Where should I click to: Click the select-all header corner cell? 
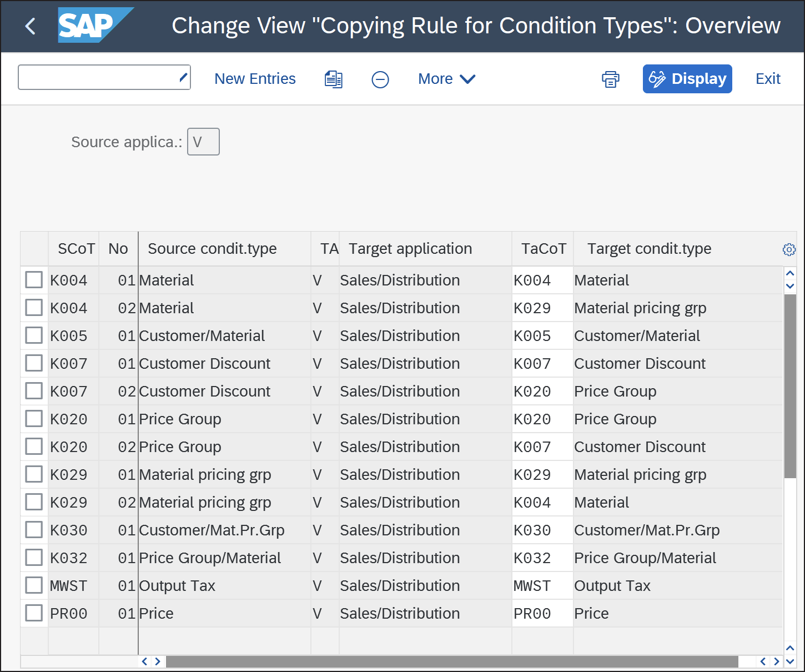(x=34, y=249)
